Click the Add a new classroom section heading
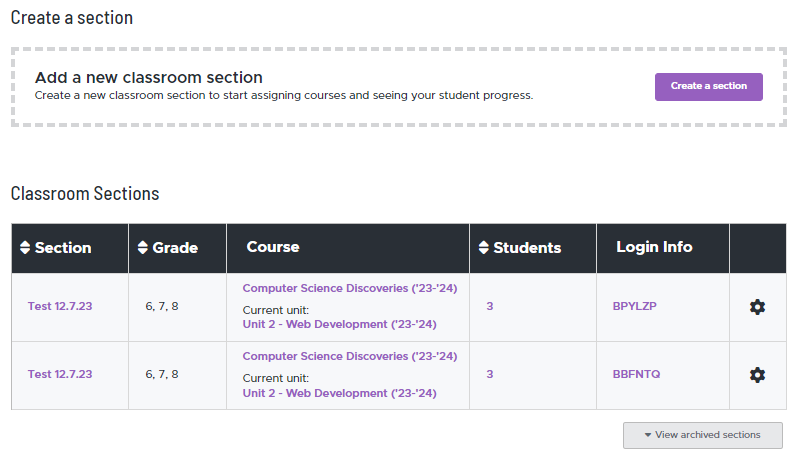791x455 pixels. 149,77
